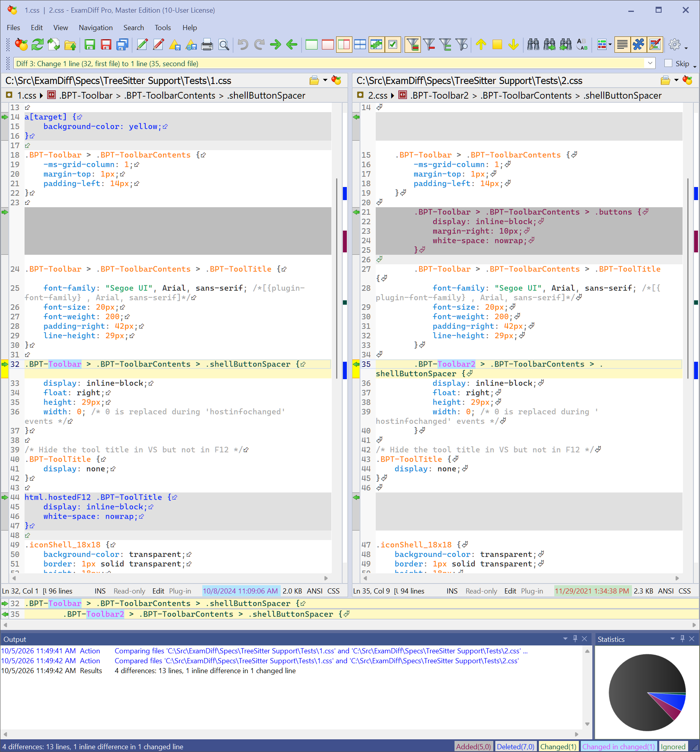This screenshot has width=700, height=752.
Task: Expand the dropdown next to gear icon
Action: (x=686, y=48)
